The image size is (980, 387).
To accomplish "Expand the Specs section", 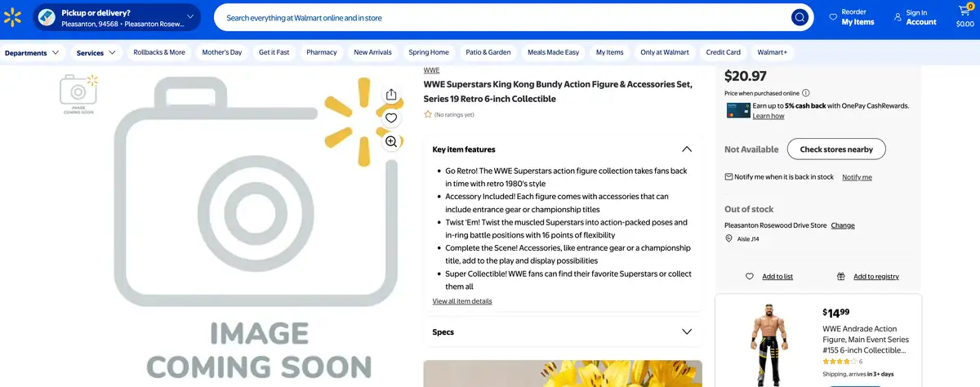I will click(x=687, y=332).
